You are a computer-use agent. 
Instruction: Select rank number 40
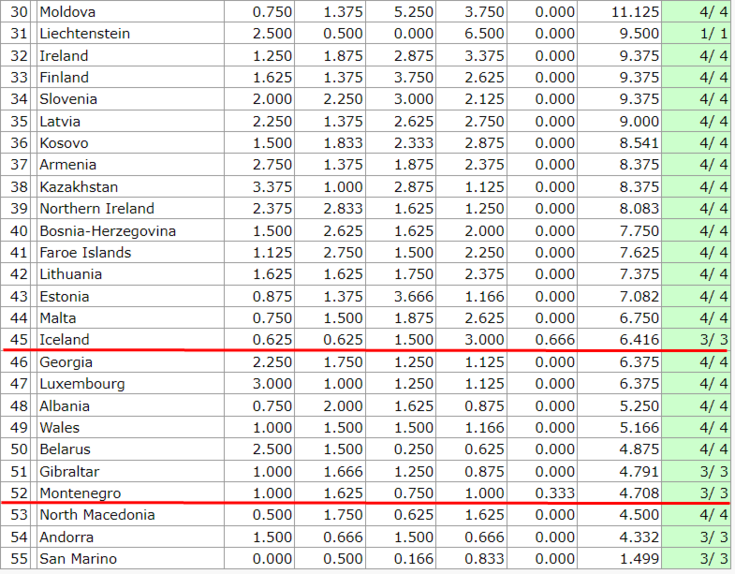click(x=19, y=231)
